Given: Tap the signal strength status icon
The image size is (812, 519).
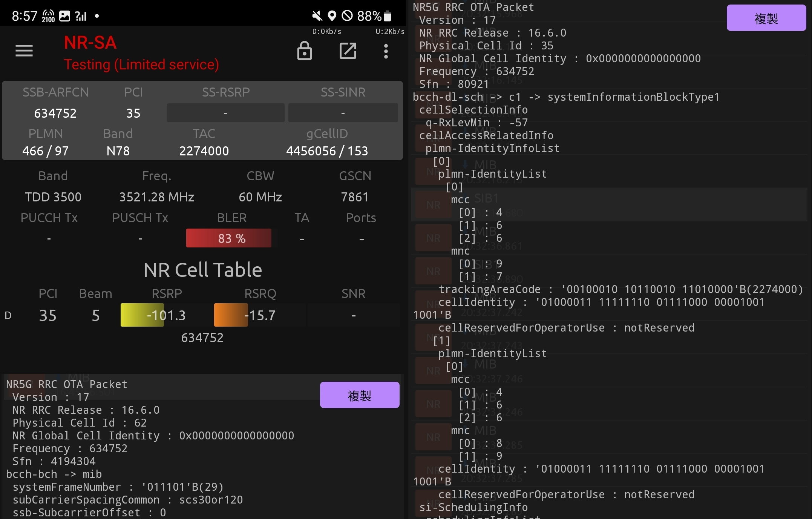Looking at the screenshot, I should 81,16.
